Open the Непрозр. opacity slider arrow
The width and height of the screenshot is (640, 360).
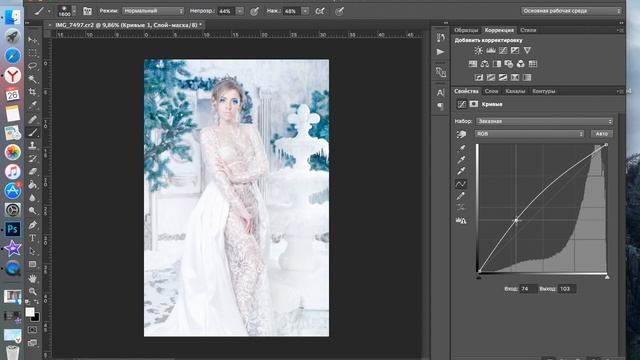pos(240,11)
